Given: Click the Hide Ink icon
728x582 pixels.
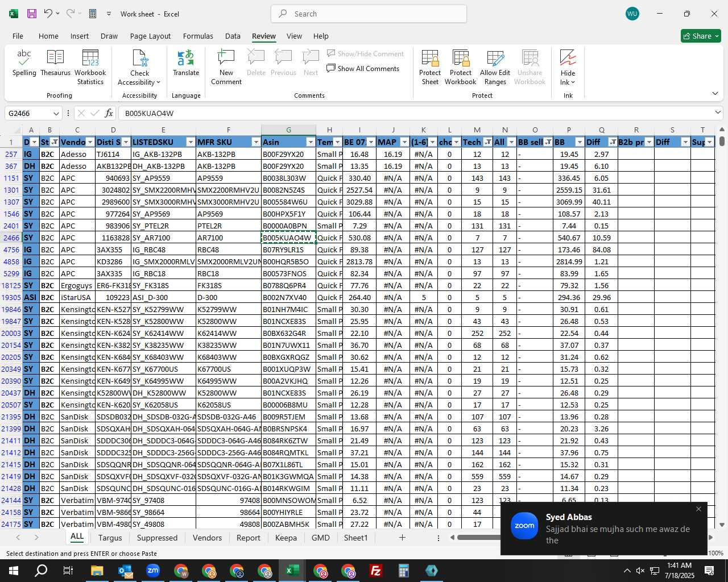Looking at the screenshot, I should [x=568, y=58].
